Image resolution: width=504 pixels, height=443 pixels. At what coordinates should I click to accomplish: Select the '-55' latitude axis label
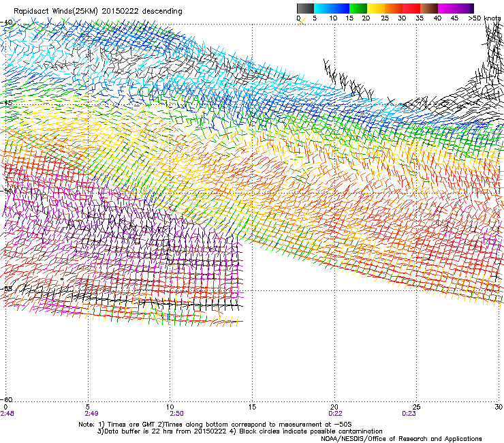coord(7,288)
